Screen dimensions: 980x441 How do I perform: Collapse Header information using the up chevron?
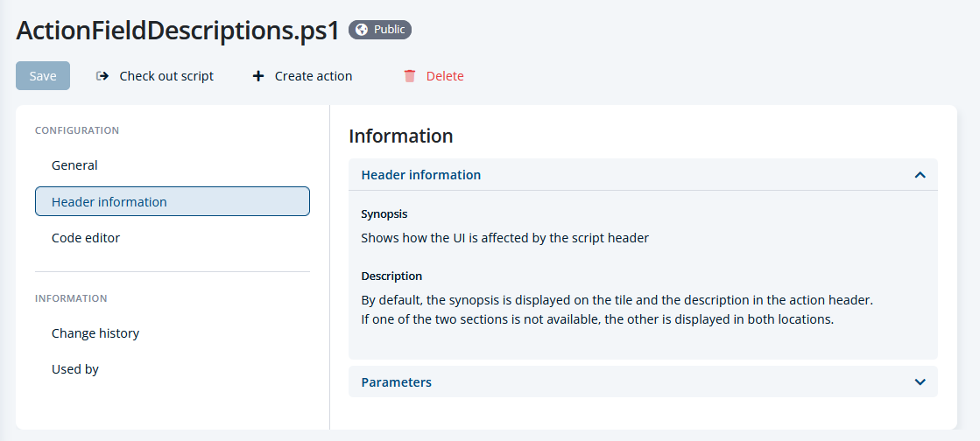(920, 175)
